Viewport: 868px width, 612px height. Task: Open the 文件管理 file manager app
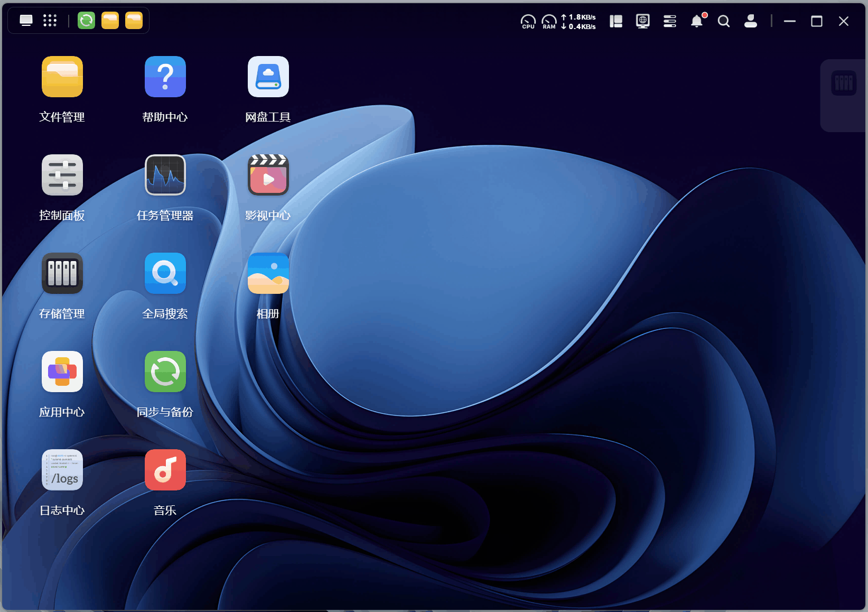point(62,77)
